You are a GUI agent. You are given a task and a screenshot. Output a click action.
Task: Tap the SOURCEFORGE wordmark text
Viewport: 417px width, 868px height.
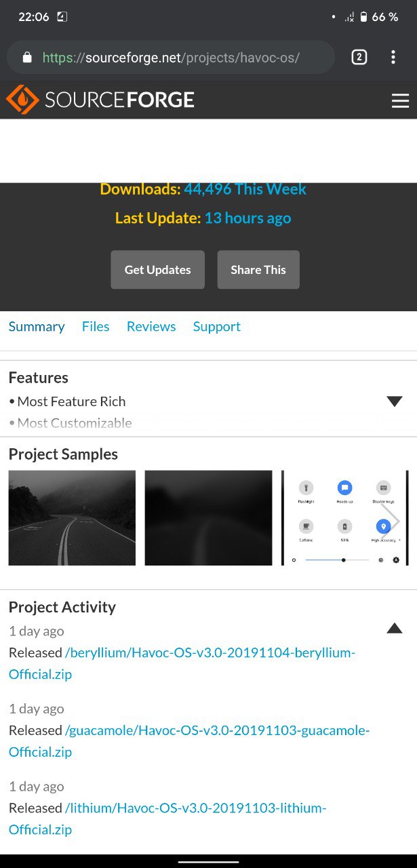(x=119, y=100)
